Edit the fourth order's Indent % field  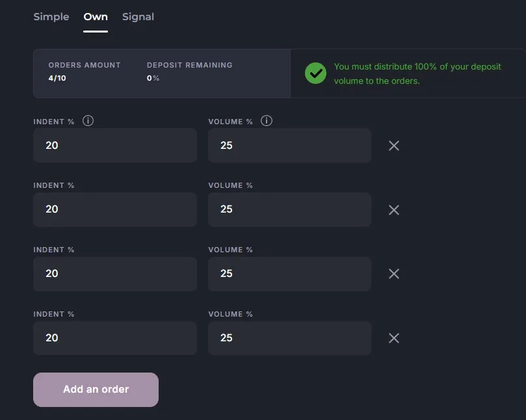tap(115, 338)
